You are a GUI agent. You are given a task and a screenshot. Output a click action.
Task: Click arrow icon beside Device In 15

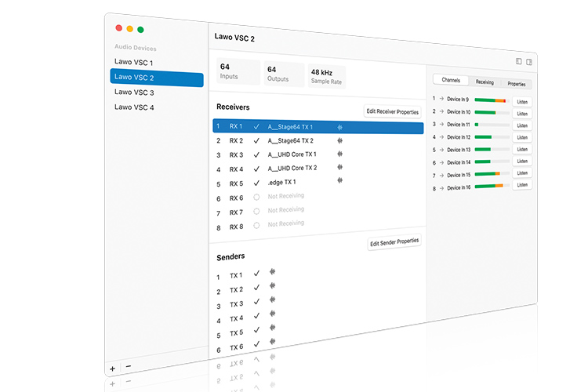pos(441,175)
